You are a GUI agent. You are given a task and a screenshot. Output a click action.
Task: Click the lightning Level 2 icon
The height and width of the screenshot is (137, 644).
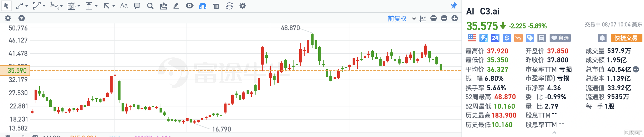click(x=483, y=38)
